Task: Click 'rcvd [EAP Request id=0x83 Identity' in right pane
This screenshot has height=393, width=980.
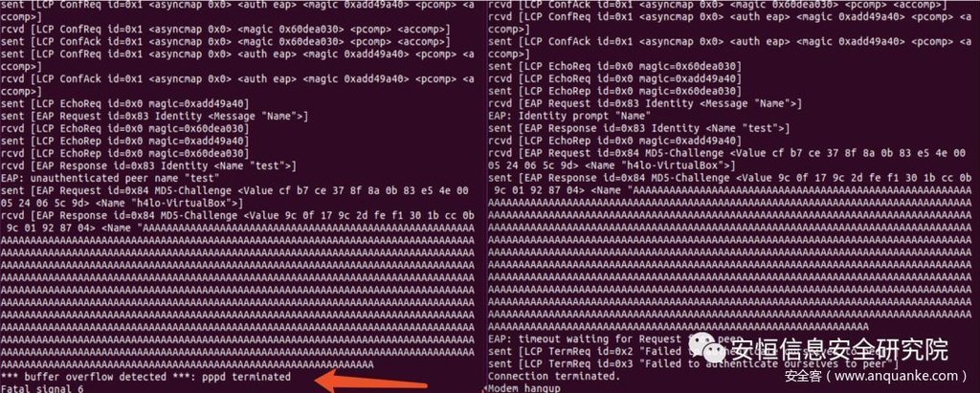Action: pos(644,103)
